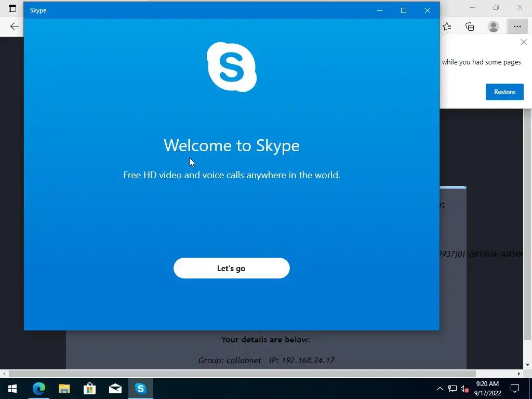Select the Skype taskbar icon
This screenshot has height=399, width=532.
[x=140, y=389]
